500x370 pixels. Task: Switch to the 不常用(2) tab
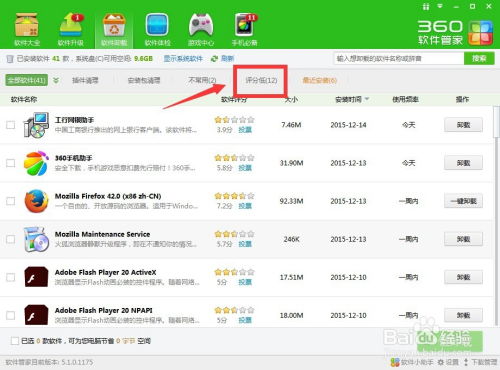(x=202, y=80)
